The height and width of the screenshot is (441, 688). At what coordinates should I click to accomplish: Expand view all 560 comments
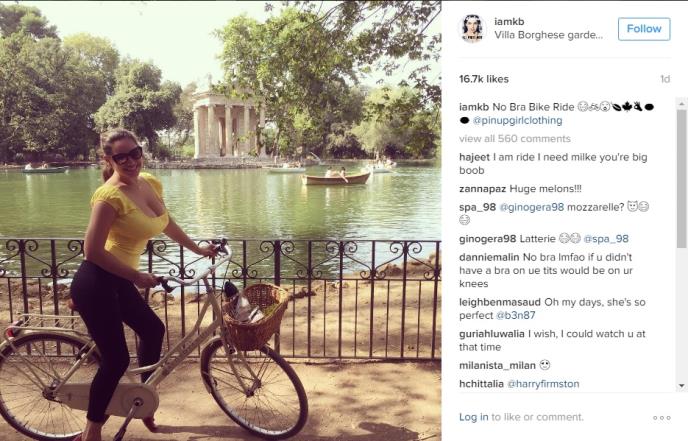click(x=515, y=139)
